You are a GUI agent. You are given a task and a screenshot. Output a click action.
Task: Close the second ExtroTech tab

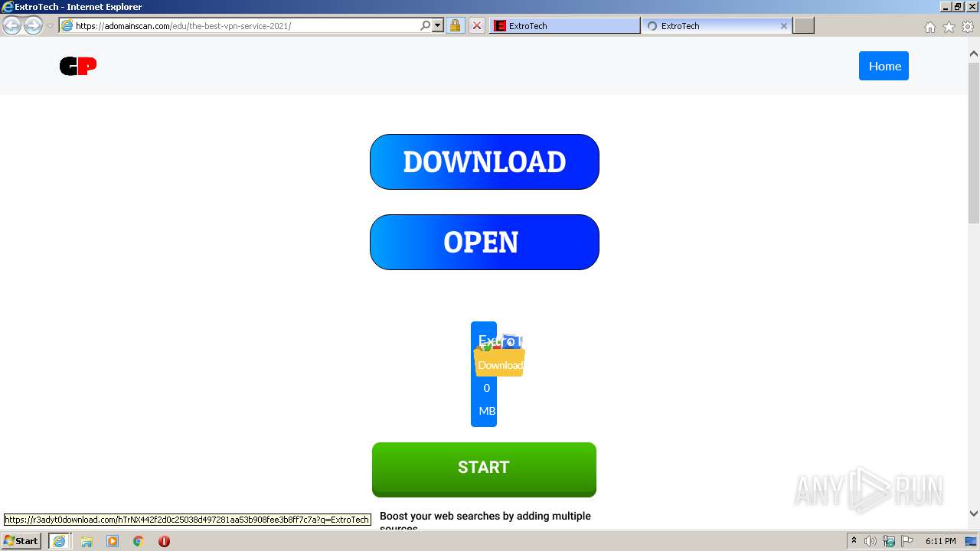[x=783, y=25]
